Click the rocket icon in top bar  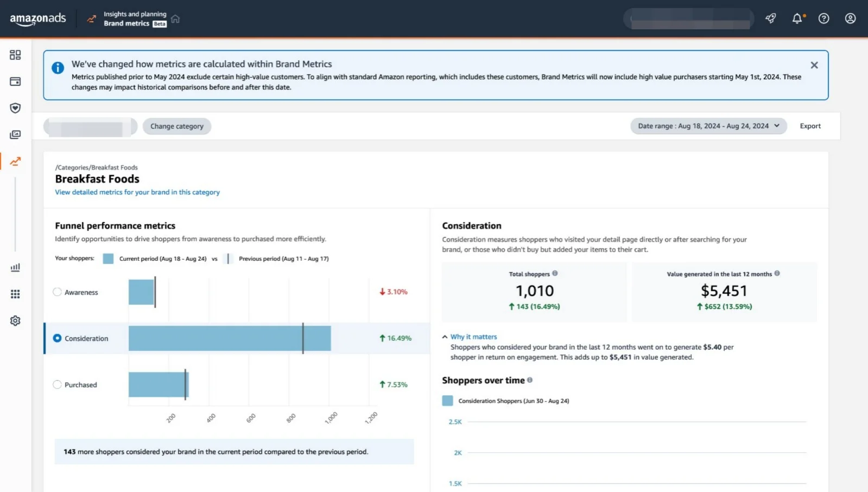[770, 18]
